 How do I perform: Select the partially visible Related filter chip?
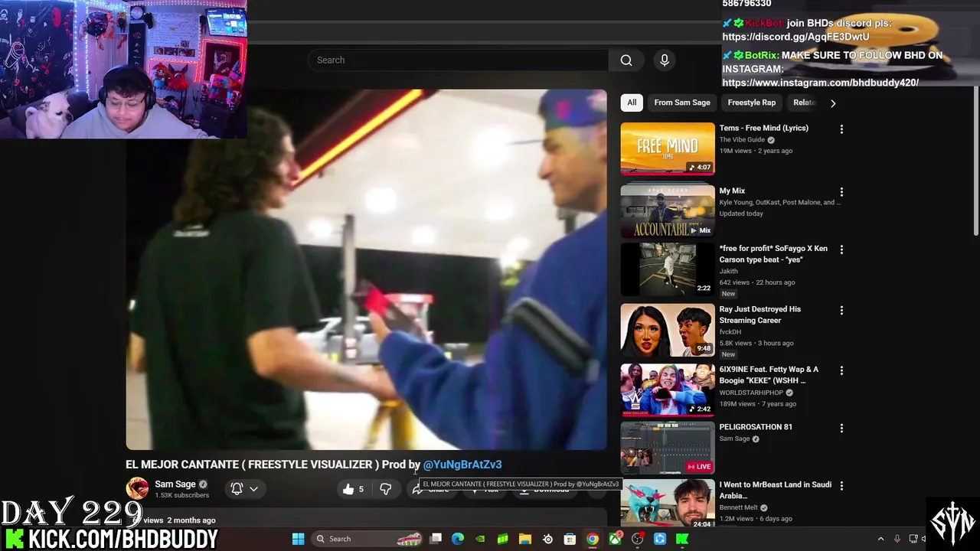click(804, 103)
